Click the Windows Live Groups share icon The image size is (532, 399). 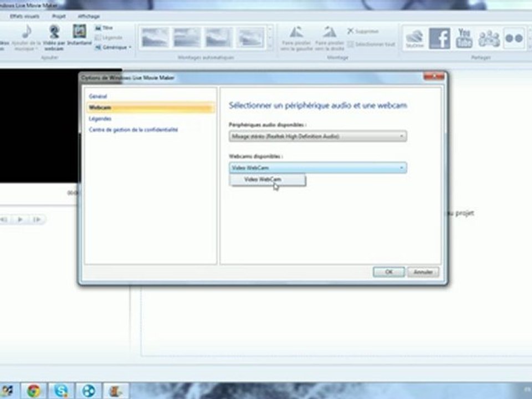tap(489, 38)
